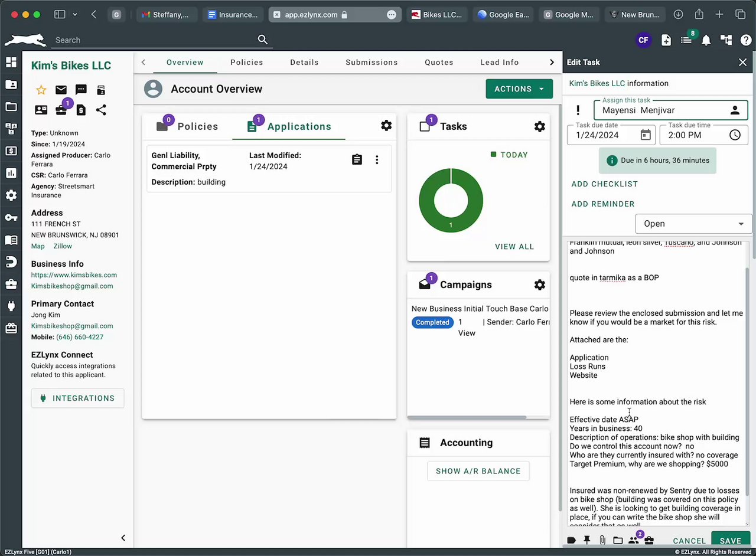Click the search magnifier icon
This screenshot has height=556, width=756.
click(x=263, y=40)
